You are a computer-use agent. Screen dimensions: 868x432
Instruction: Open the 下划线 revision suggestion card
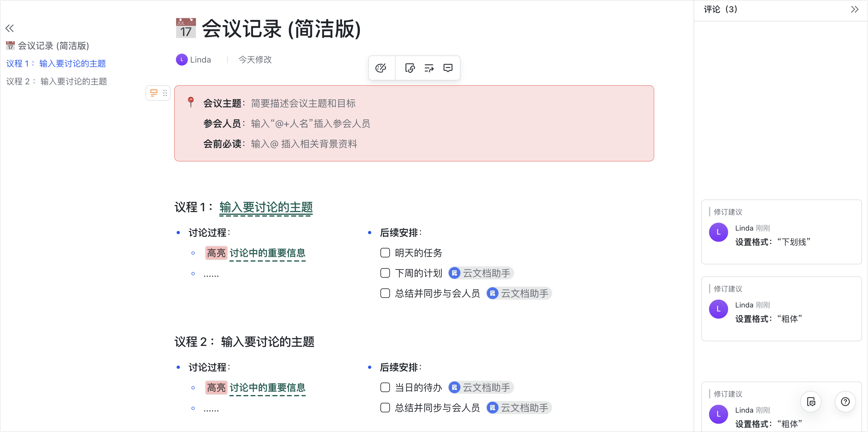(x=781, y=232)
